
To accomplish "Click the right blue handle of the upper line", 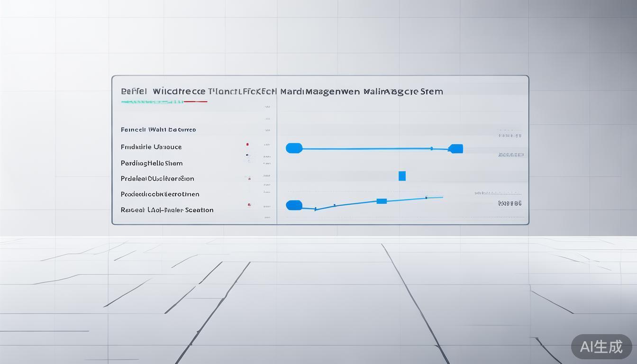I will pyautogui.click(x=455, y=149).
